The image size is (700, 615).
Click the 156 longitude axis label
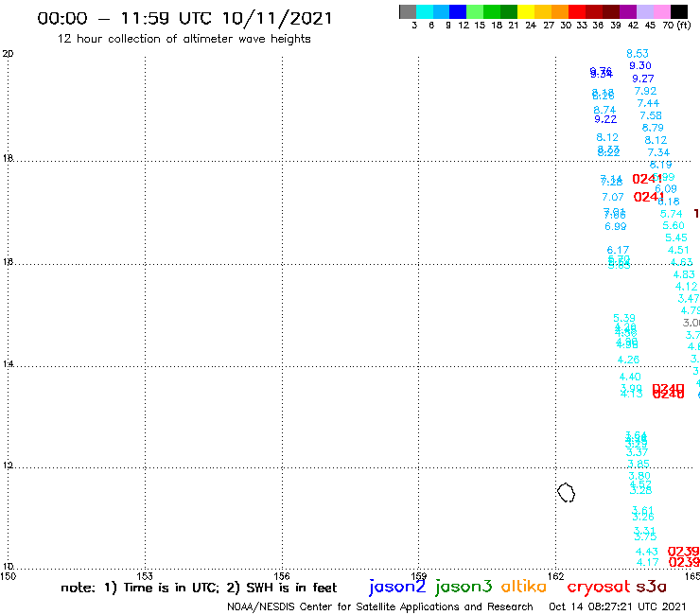click(x=281, y=576)
